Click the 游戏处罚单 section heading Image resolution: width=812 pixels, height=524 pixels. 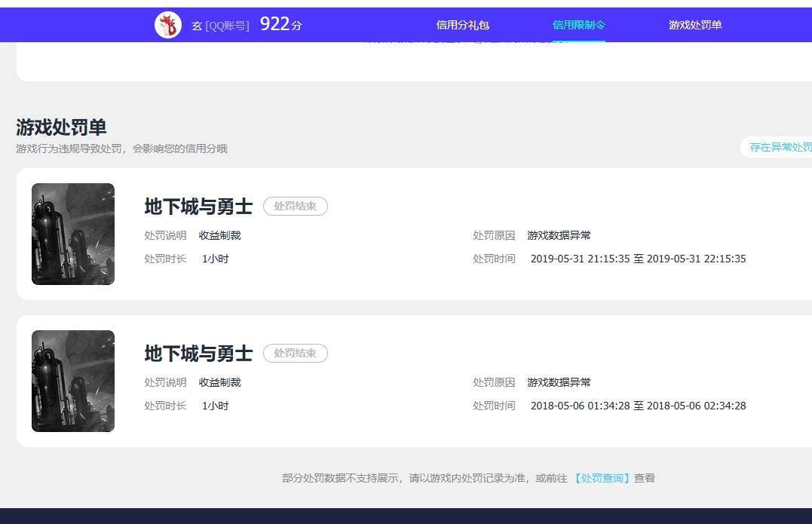pos(61,127)
